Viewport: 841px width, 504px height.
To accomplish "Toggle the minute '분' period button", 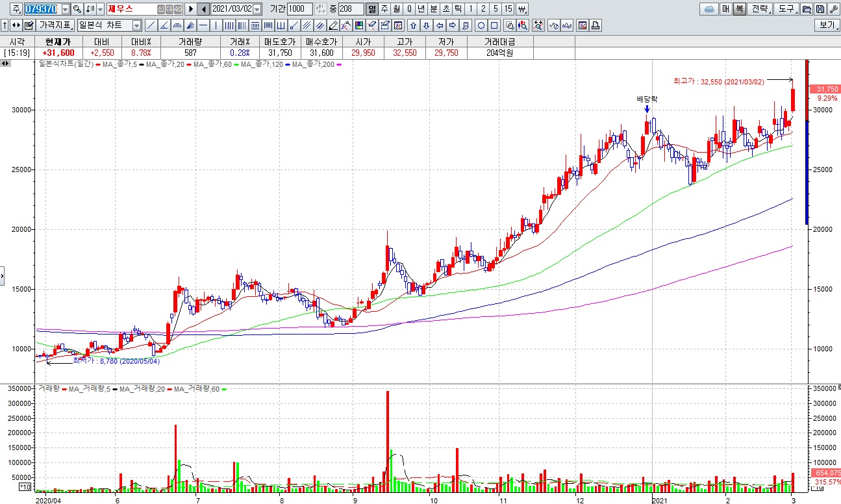I will 433,9.
